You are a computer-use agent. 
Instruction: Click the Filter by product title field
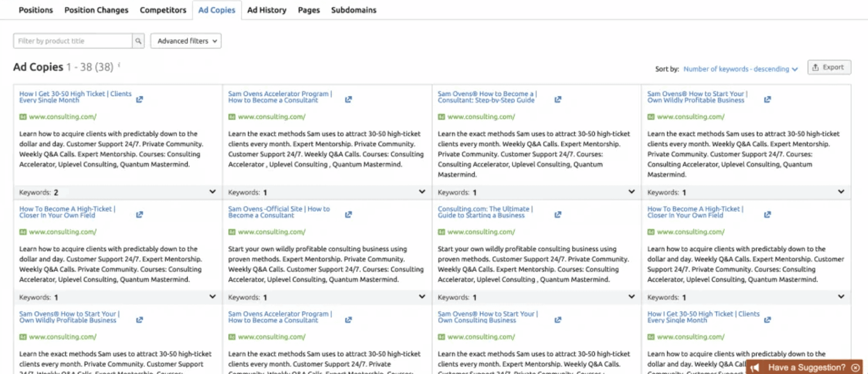73,41
